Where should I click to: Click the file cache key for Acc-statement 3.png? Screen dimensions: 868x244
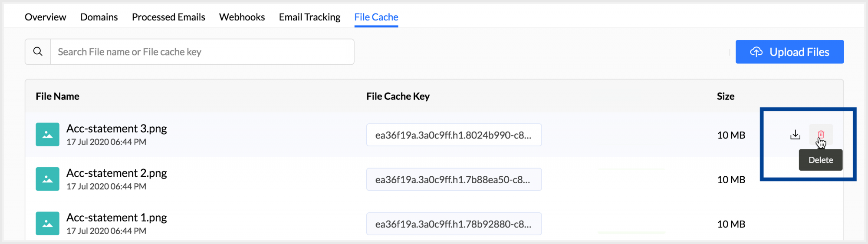454,135
